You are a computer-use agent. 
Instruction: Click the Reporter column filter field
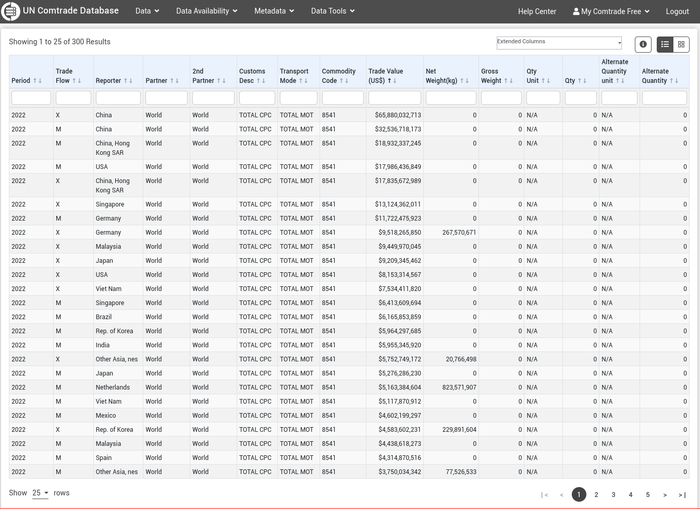click(118, 98)
